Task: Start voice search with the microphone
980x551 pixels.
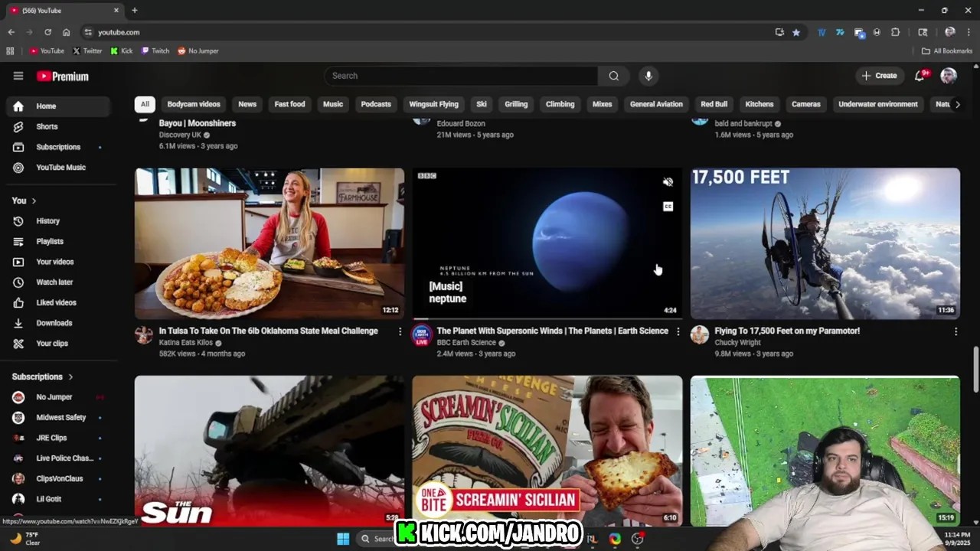Action: click(648, 76)
